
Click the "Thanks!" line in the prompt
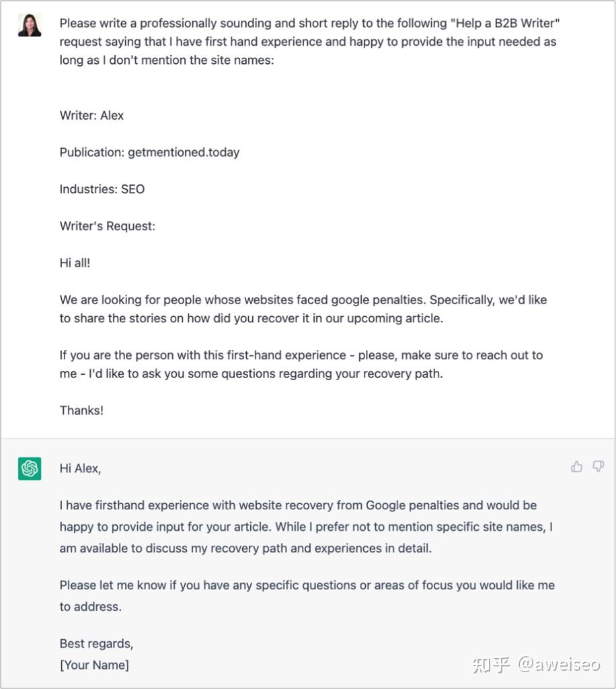coord(81,410)
